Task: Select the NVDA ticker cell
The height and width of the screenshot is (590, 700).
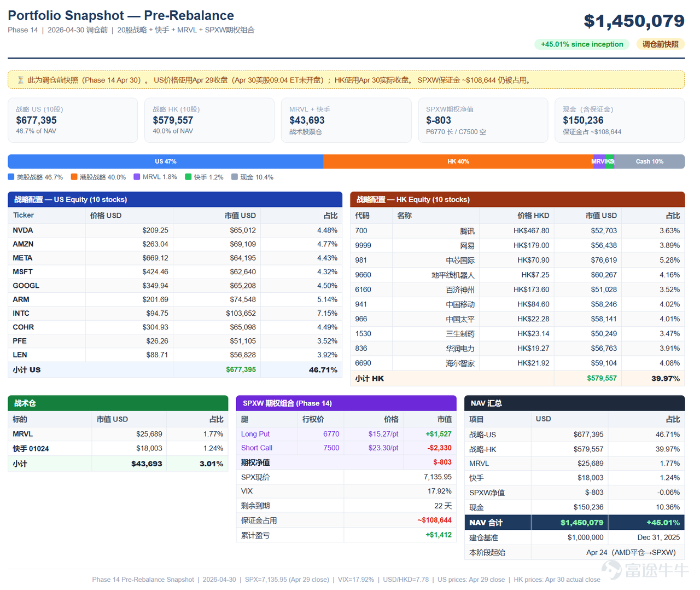Action: pyautogui.click(x=46, y=230)
